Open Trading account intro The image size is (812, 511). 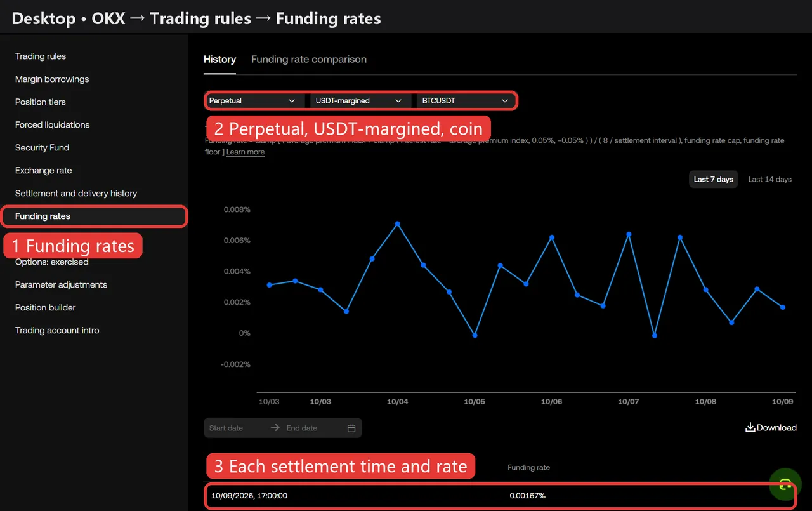point(57,331)
